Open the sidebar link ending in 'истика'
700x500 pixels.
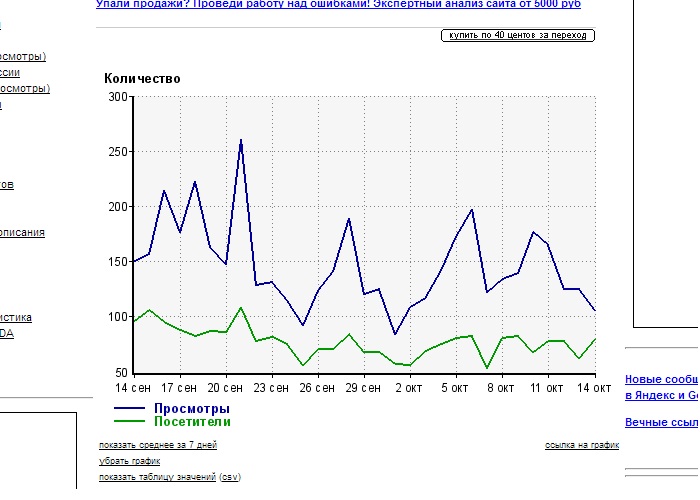pos(16,318)
